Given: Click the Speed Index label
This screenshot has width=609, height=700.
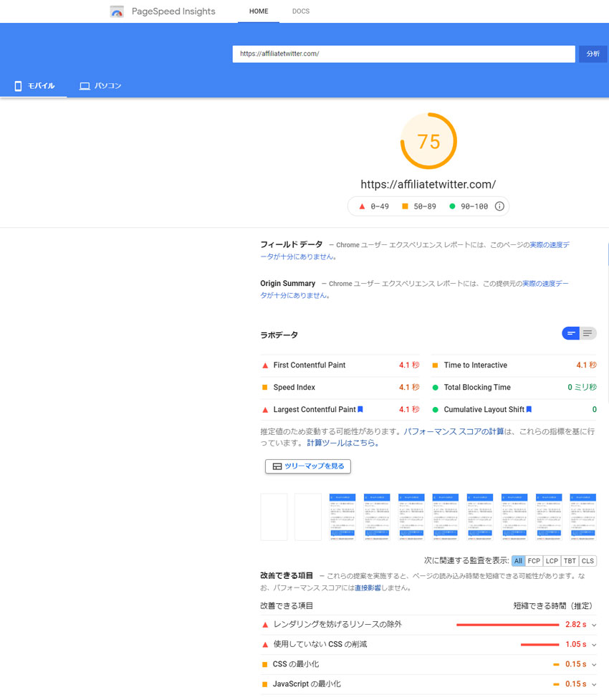Looking at the screenshot, I should [x=294, y=388].
